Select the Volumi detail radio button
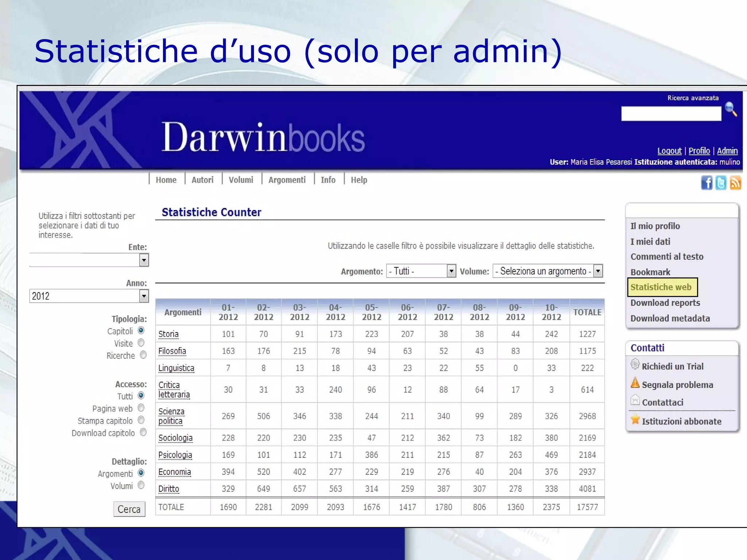747x560 pixels. (x=141, y=485)
